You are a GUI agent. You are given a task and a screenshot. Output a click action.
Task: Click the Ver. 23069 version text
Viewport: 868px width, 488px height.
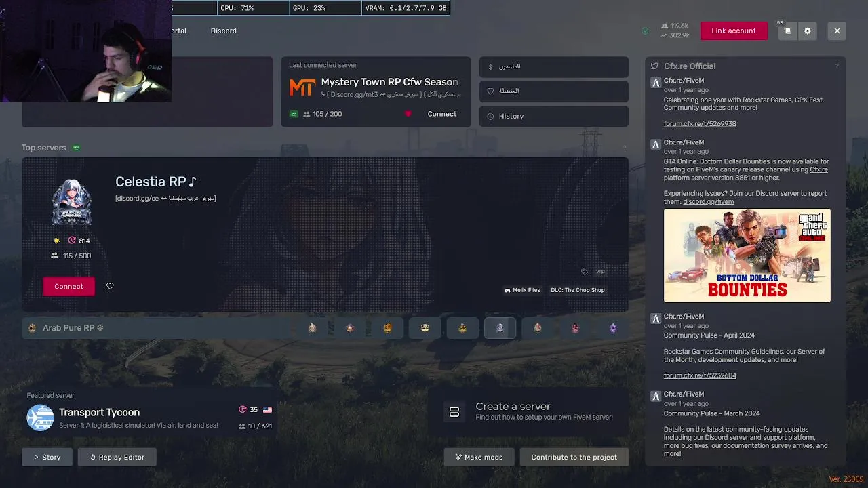[x=846, y=479]
